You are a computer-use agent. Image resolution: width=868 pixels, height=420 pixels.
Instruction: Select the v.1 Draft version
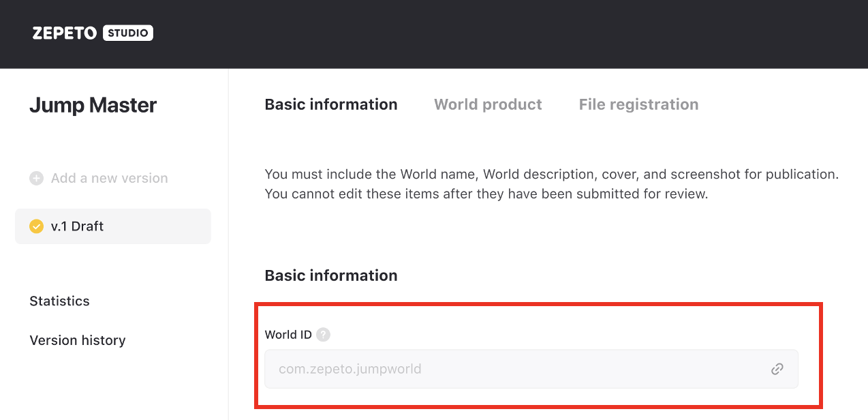pyautogui.click(x=113, y=226)
